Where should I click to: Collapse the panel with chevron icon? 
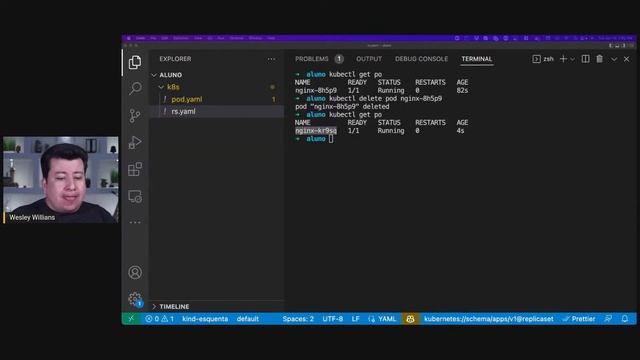tap(614, 59)
